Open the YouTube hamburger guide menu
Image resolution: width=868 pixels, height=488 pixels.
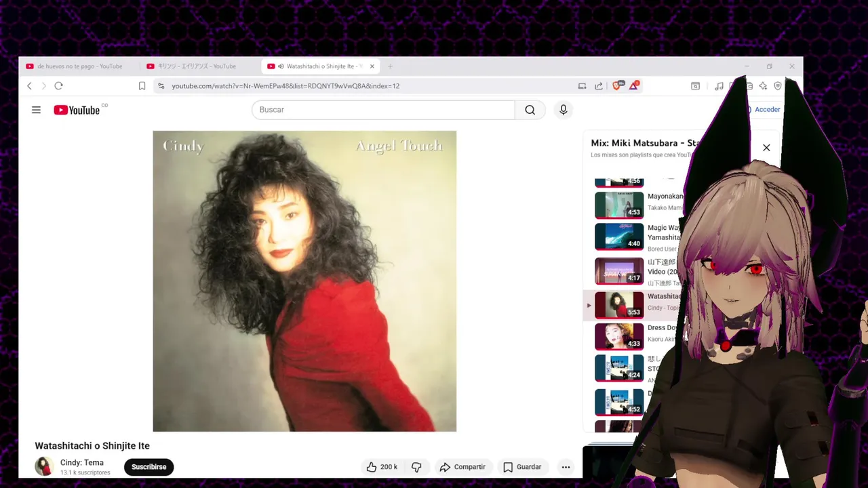(36, 110)
